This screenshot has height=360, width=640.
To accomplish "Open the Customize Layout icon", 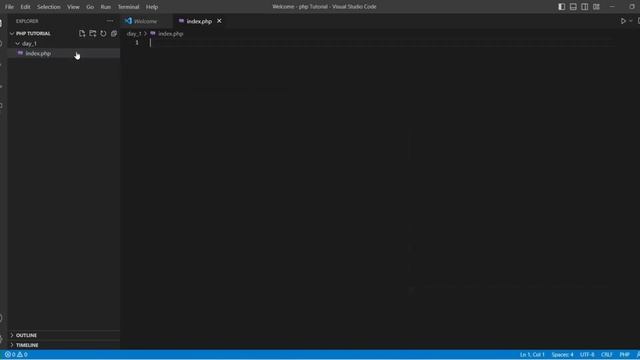I will (596, 7).
